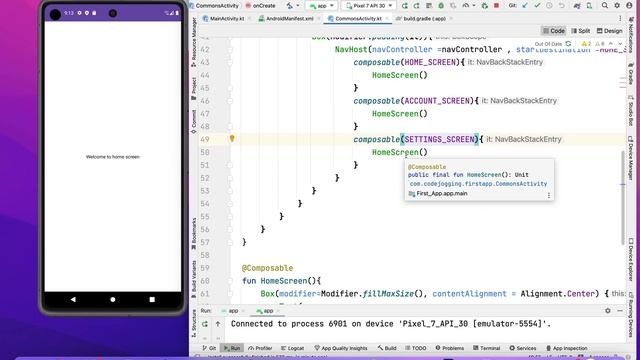This screenshot has height=360, width=640.
Task: Open the Commit tool window
Action: coord(194,121)
